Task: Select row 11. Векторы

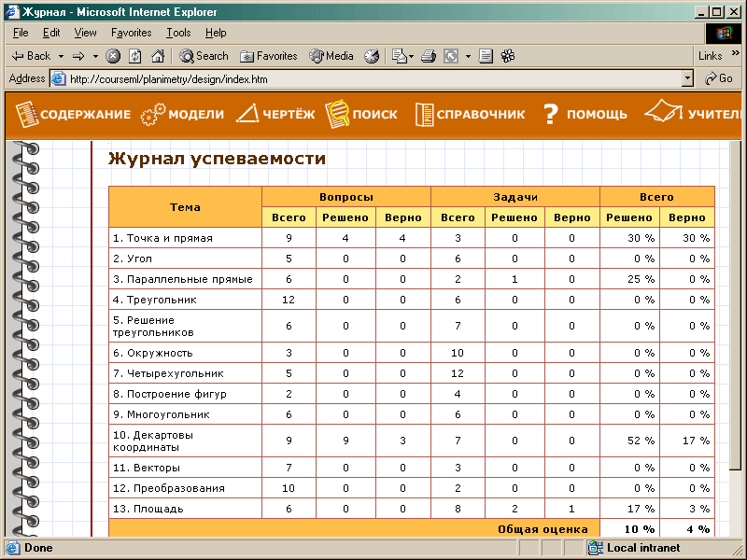Action: pyautogui.click(x=412, y=468)
